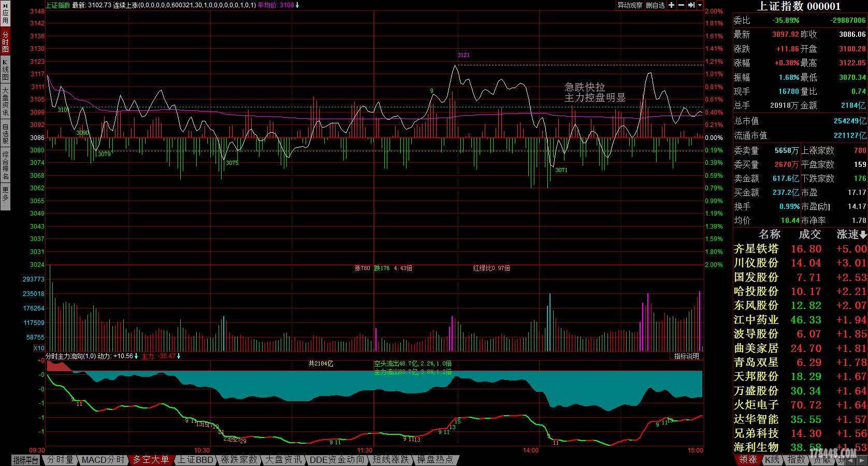This screenshot has height=466, width=868.
Task: Open the 指标说明 button
Action: pyautogui.click(x=686, y=356)
